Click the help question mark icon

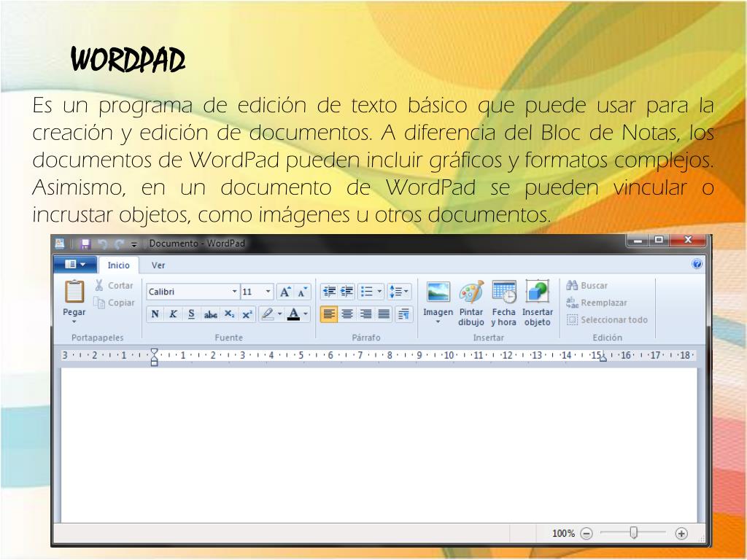697,264
